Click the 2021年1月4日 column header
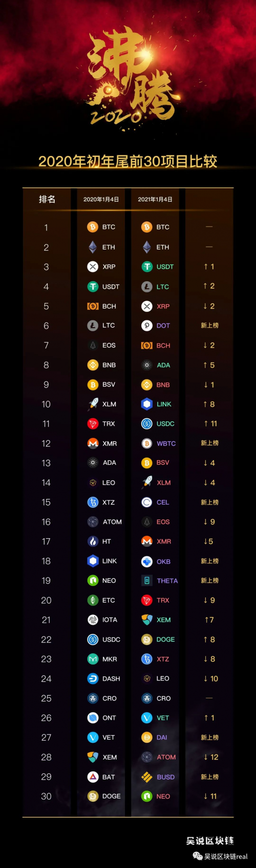This screenshot has height=868, width=256. pyautogui.click(x=155, y=199)
